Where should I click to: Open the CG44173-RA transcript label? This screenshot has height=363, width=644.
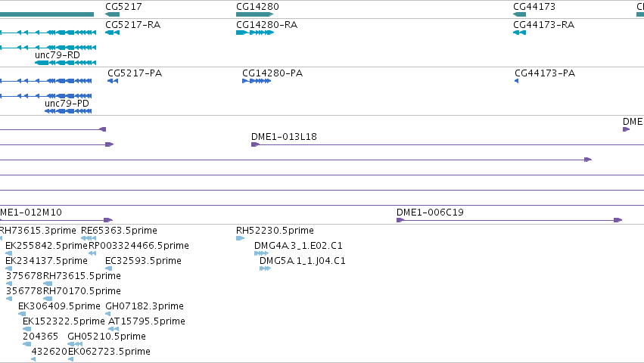click(544, 25)
